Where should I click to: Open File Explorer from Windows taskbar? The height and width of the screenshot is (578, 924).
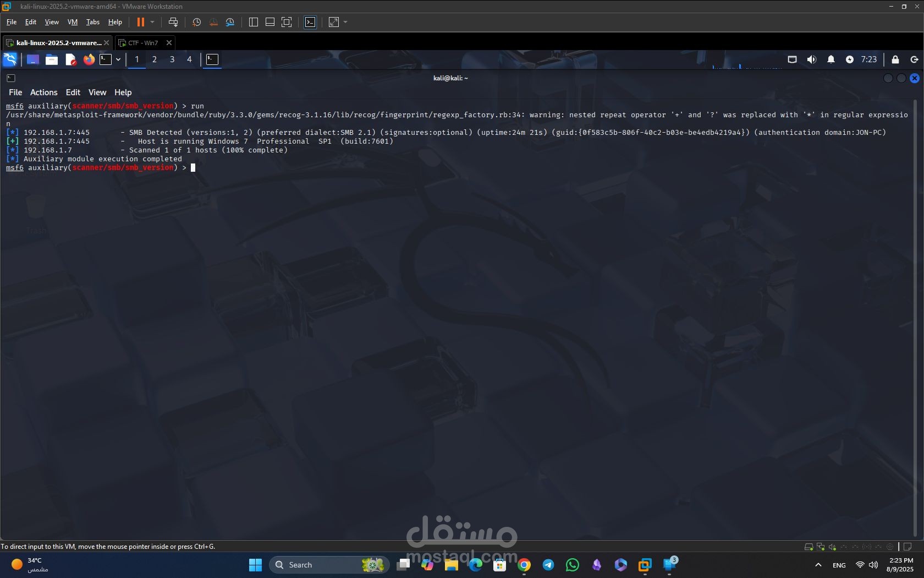pyautogui.click(x=452, y=565)
